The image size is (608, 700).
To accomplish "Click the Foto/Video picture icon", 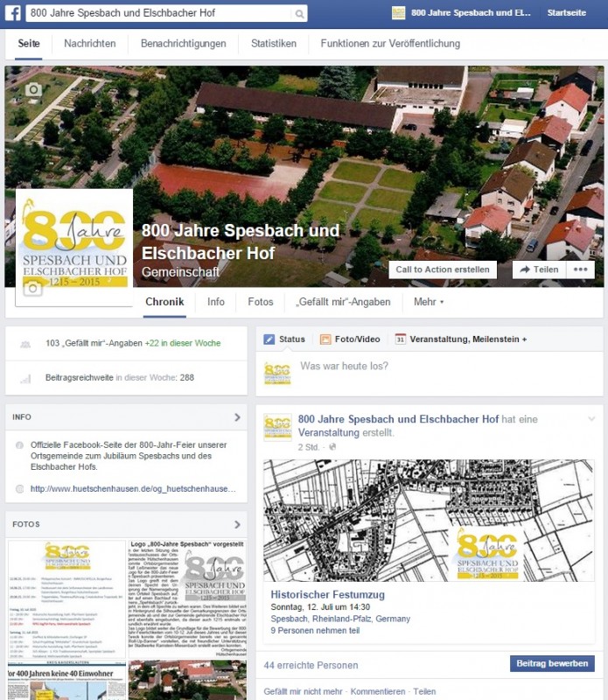I will pos(325,339).
